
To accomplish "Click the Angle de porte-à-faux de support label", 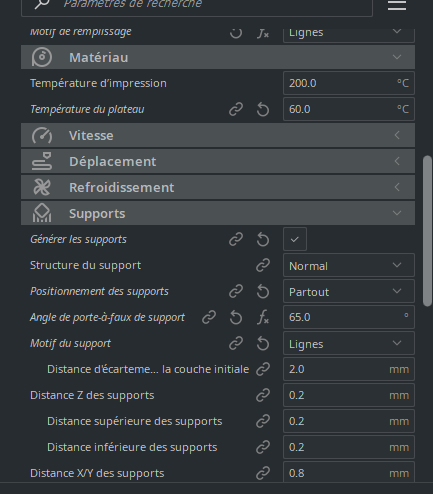I will [x=107, y=317].
